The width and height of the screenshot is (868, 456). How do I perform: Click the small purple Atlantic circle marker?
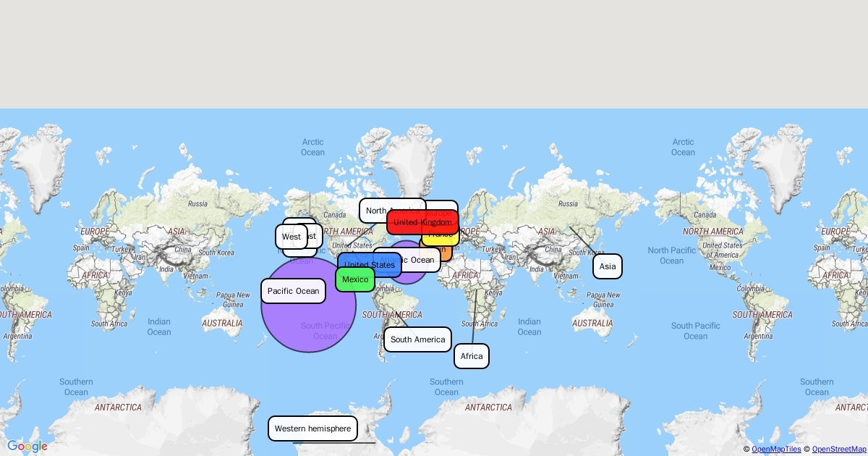pyautogui.click(x=407, y=277)
